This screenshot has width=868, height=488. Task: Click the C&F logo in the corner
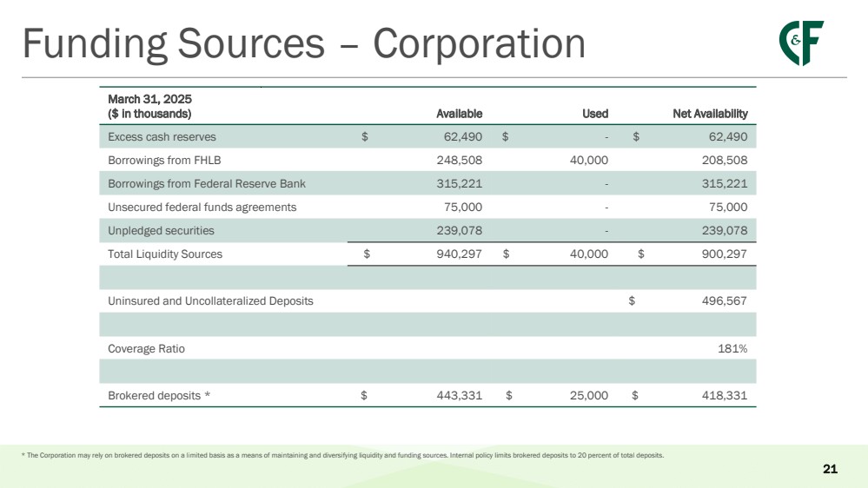point(800,43)
